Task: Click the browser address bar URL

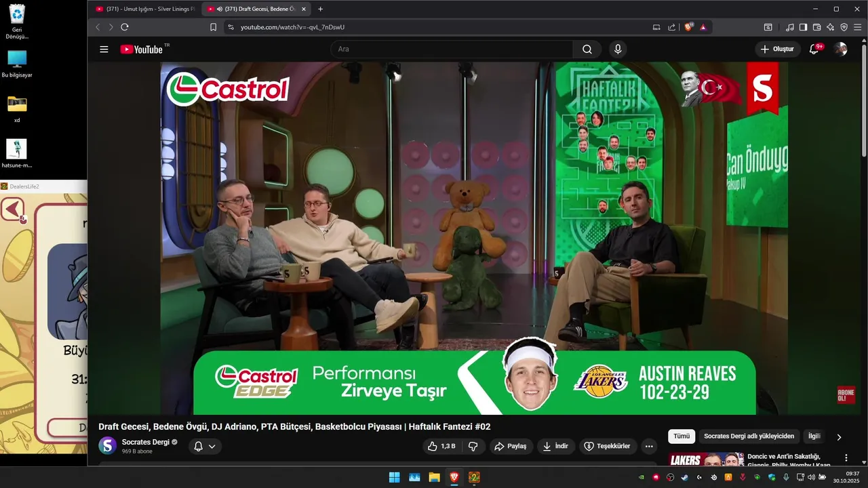Action: pos(292,27)
